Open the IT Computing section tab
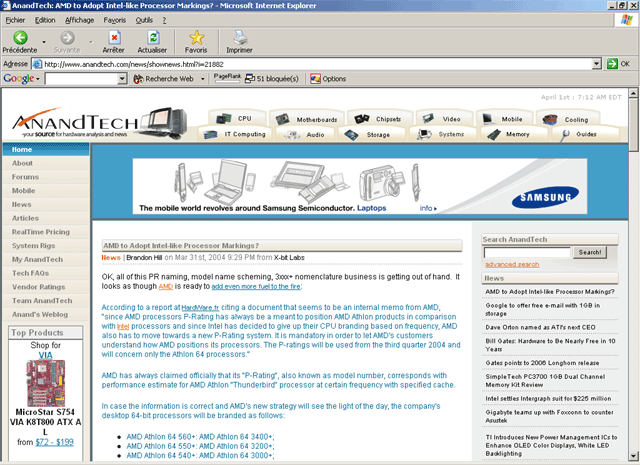640x465 pixels. tap(234, 134)
